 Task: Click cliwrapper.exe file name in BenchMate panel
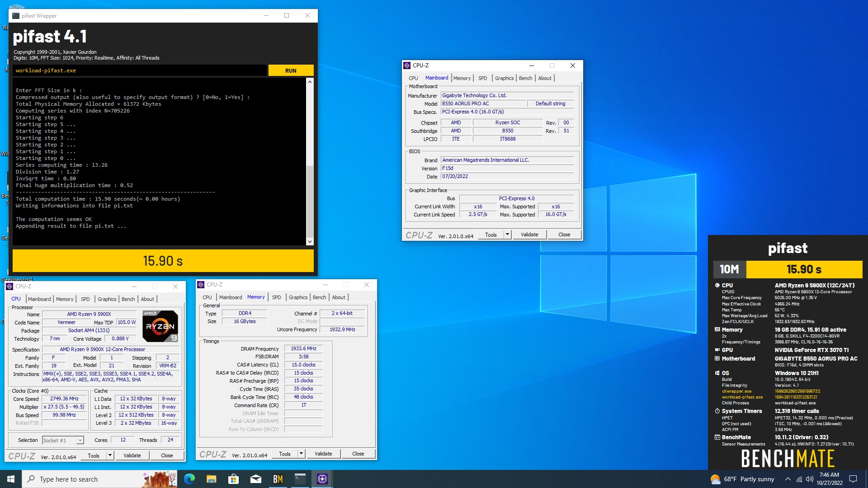pos(736,391)
